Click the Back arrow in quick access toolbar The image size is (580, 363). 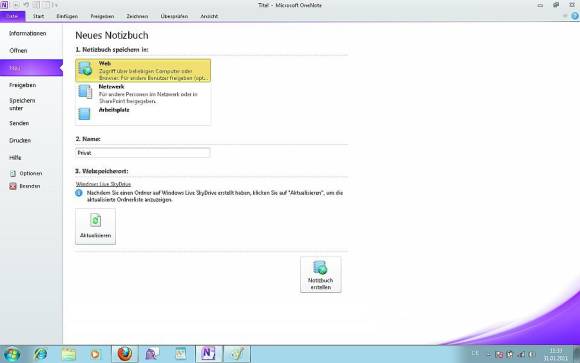[x=17, y=5]
